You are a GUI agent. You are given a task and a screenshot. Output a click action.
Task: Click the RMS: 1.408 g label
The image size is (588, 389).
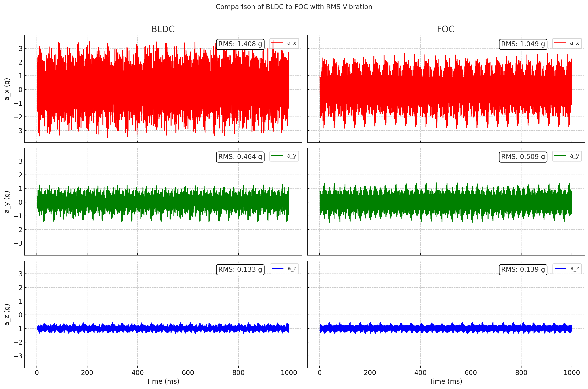[240, 44]
